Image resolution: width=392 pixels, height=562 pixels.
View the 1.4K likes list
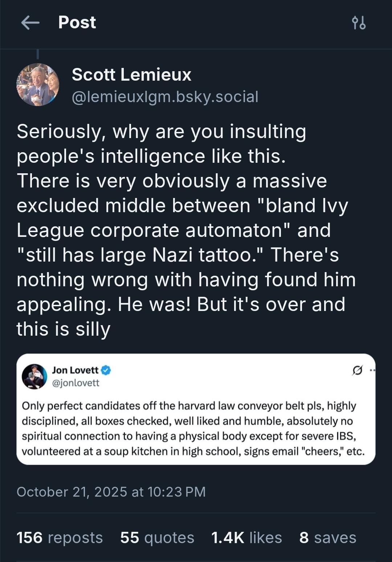pyautogui.click(x=246, y=538)
